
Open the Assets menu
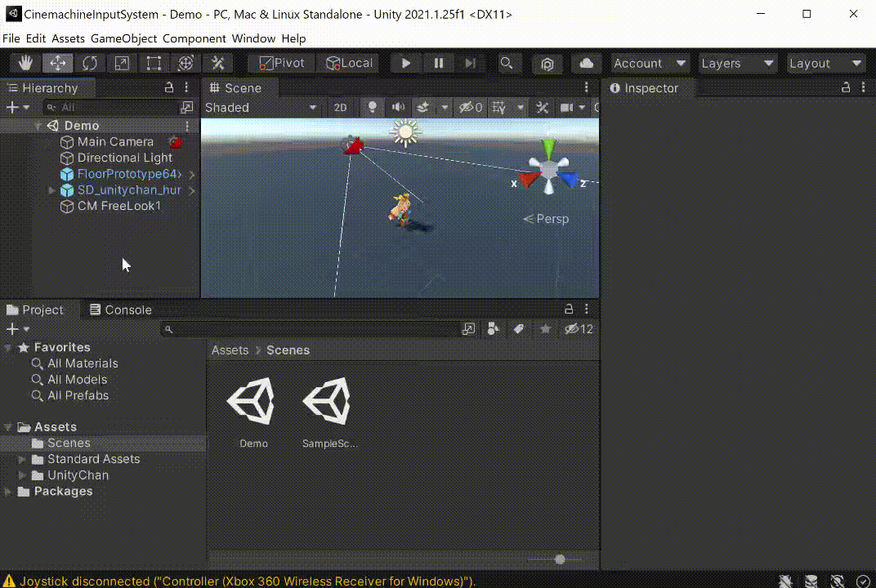pos(68,38)
